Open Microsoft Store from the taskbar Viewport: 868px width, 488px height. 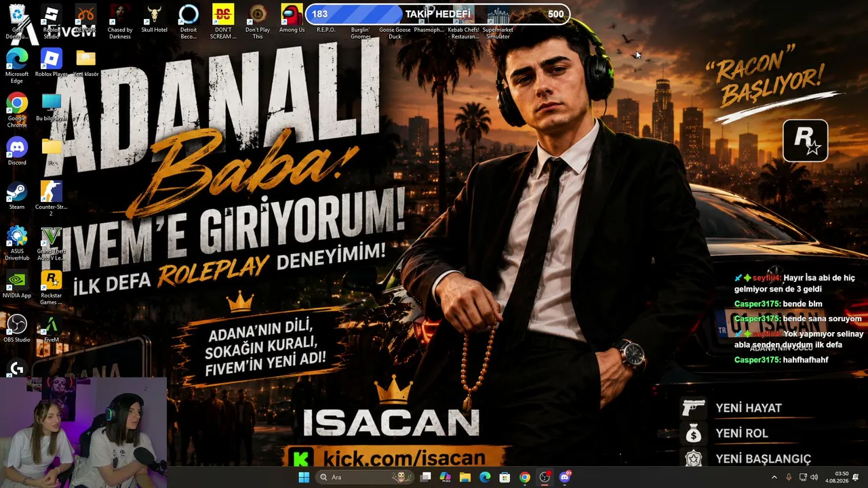(x=505, y=477)
